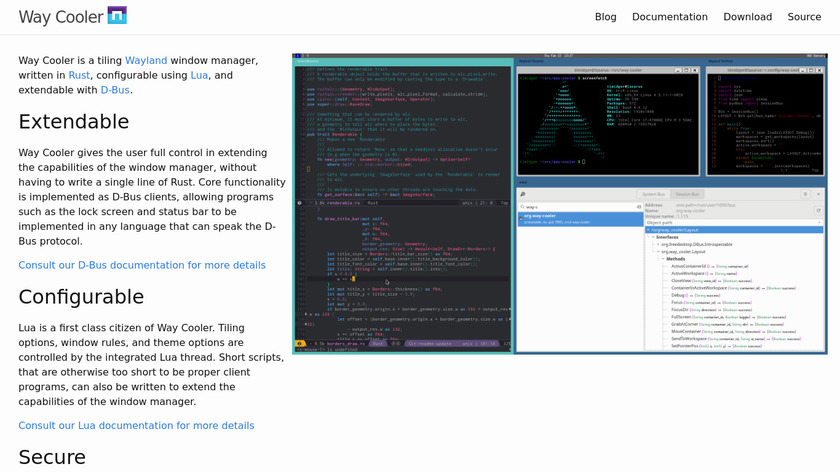The width and height of the screenshot is (840, 472).
Task: Consult the Lua documentation link
Action: pos(136,425)
